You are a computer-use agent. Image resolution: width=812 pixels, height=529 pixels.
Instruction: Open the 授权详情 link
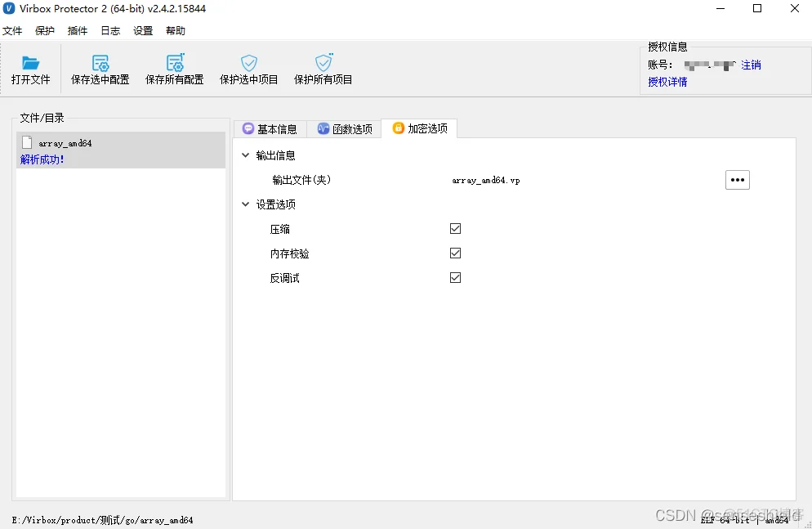tap(667, 82)
